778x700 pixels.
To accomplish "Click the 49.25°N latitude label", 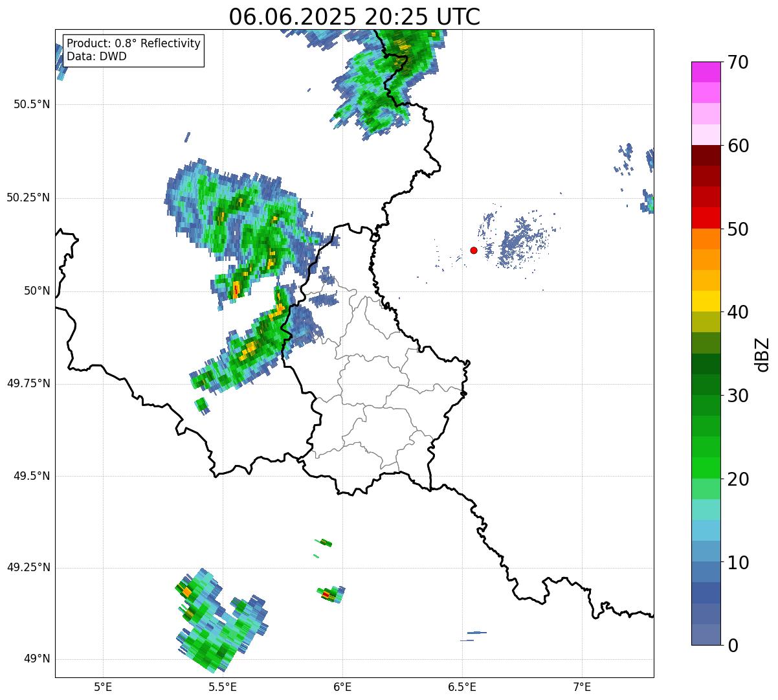I will 28,567.
